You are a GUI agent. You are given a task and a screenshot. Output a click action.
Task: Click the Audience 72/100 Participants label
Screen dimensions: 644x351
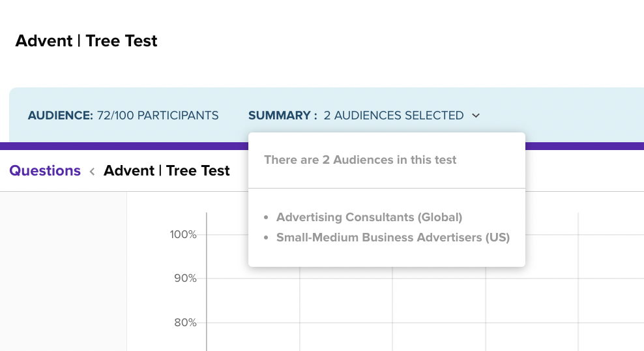click(123, 115)
